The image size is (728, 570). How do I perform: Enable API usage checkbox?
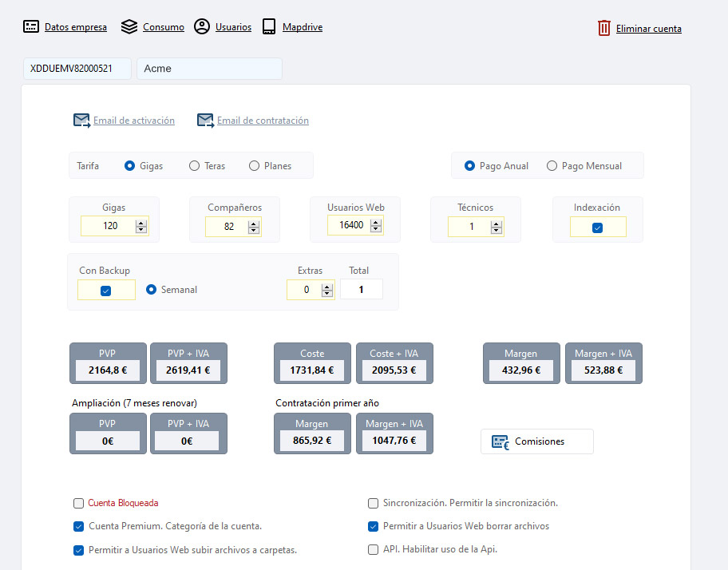pos(373,549)
